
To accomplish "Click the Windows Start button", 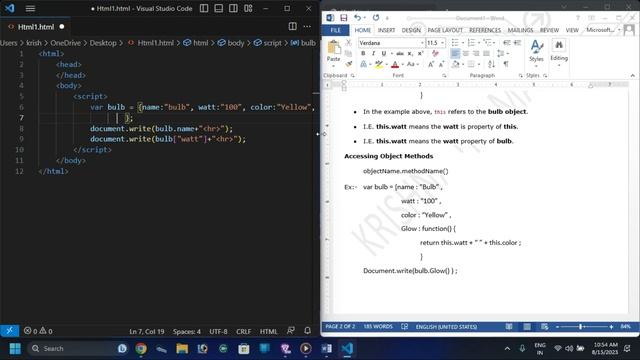I will (x=15, y=349).
